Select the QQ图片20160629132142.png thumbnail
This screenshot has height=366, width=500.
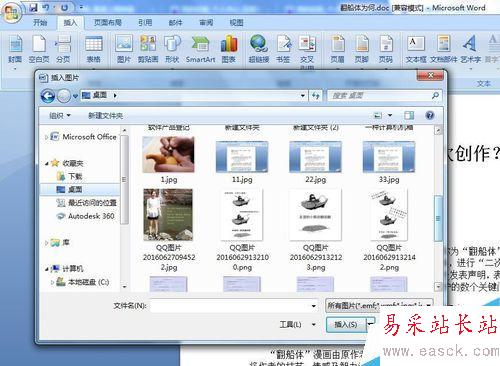[x=389, y=215]
